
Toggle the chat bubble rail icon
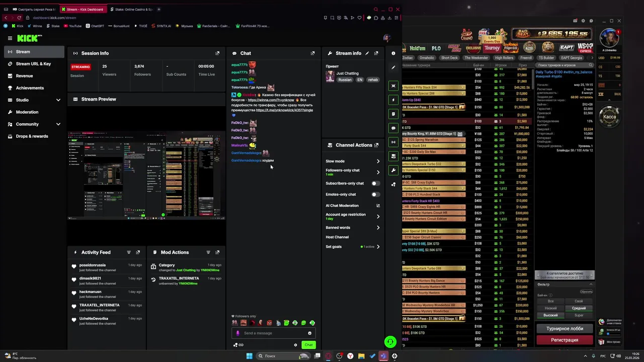[393, 128]
